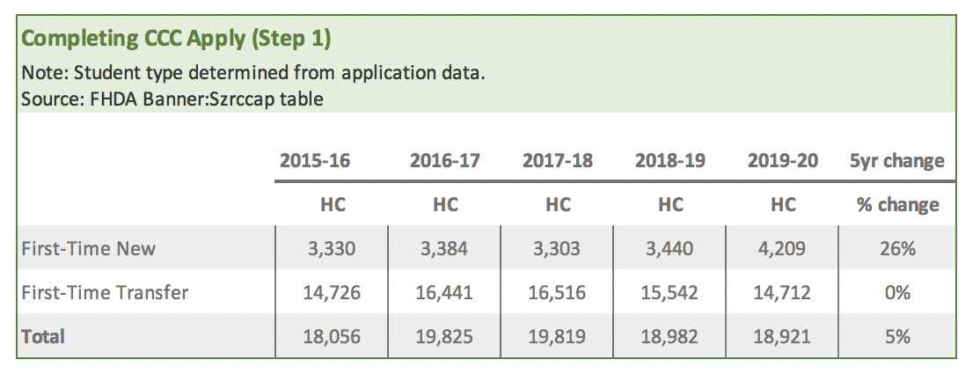Select the 2019-20 column header
Screen dimensions: 980x382
[x=783, y=161]
